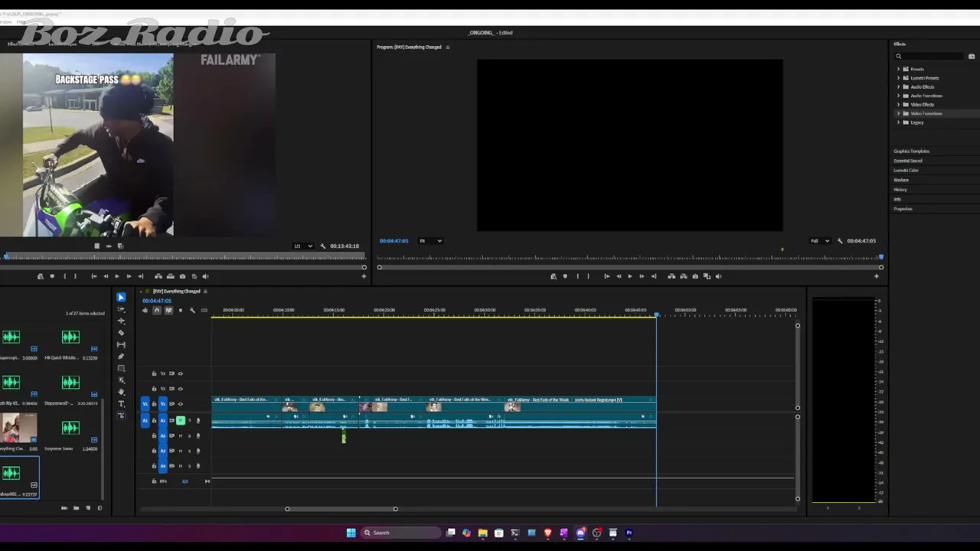The height and width of the screenshot is (551, 980).
Task: Select the Hand tool
Action: (x=121, y=392)
